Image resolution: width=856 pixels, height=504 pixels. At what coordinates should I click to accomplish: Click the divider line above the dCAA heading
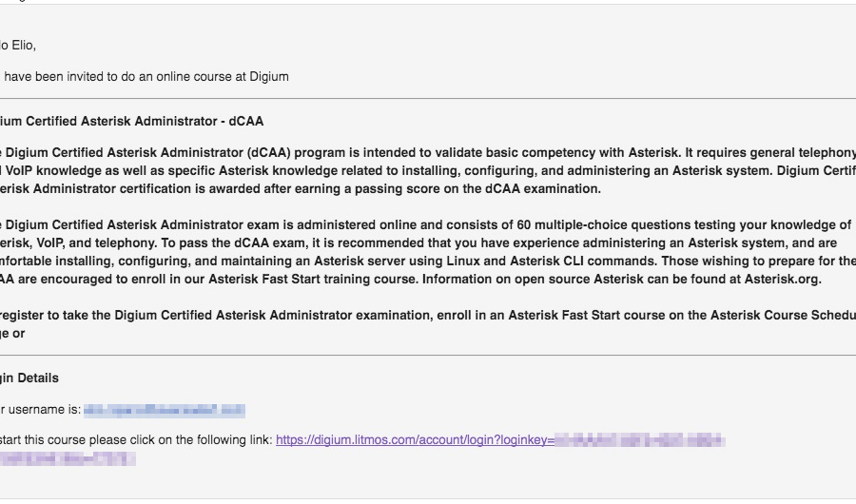tap(428, 98)
